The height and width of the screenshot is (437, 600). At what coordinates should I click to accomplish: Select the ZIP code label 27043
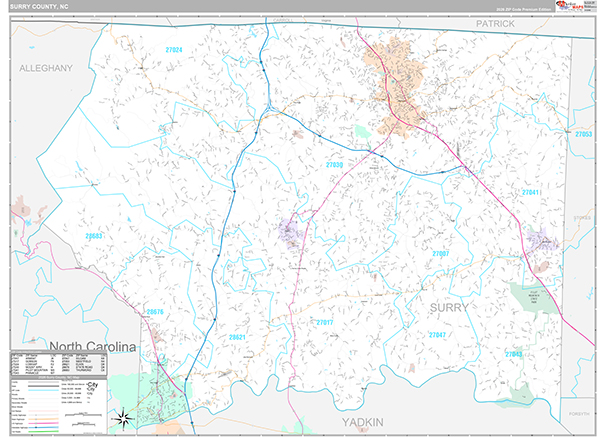click(514, 354)
